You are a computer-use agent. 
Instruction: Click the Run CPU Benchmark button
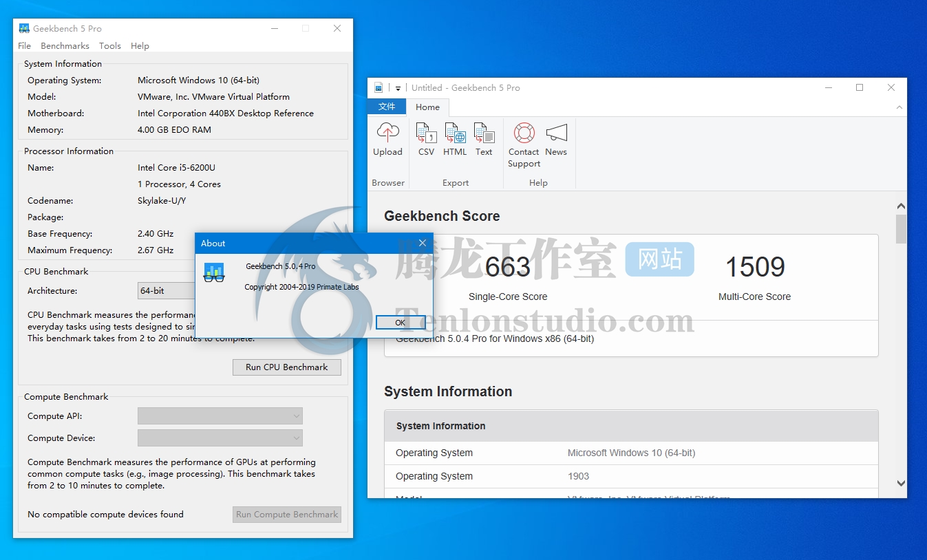tap(287, 367)
